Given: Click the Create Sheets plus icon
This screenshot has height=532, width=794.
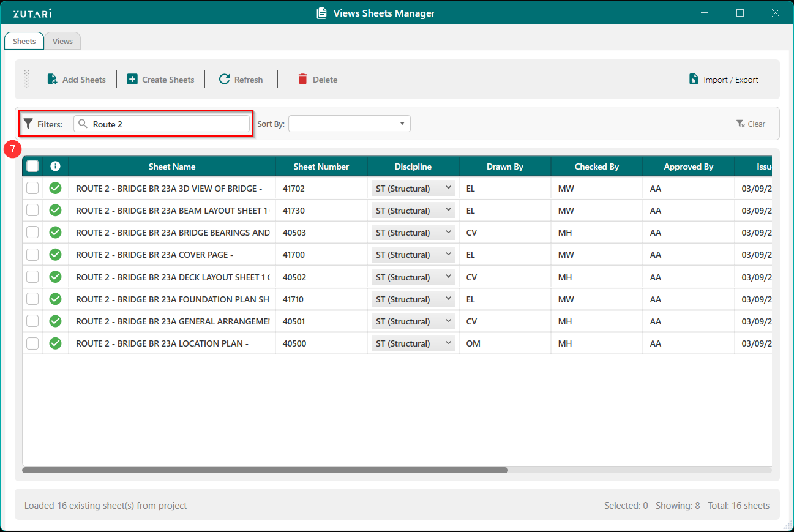Looking at the screenshot, I should [x=132, y=79].
